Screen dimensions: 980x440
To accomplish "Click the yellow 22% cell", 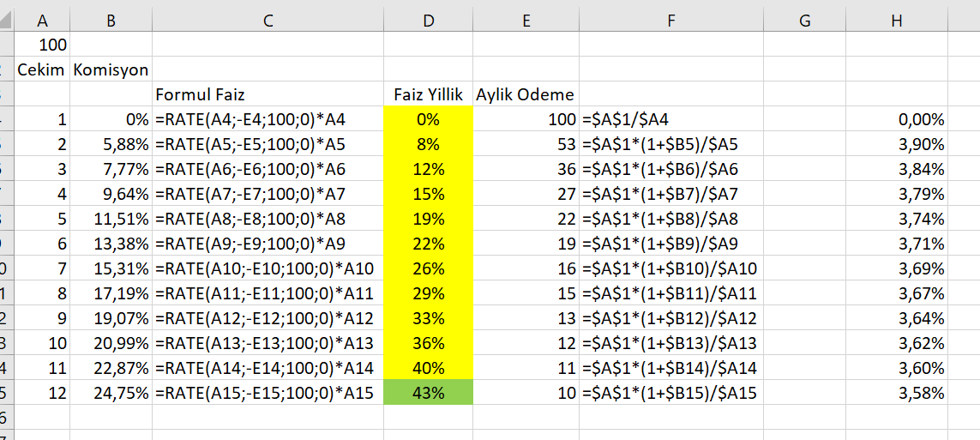I will 428,244.
